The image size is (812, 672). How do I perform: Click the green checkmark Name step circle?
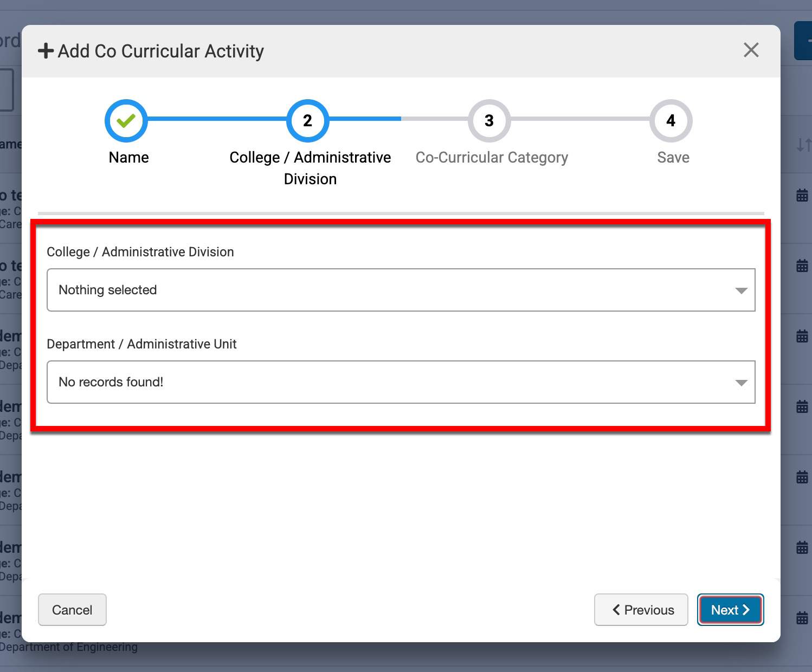click(x=126, y=120)
